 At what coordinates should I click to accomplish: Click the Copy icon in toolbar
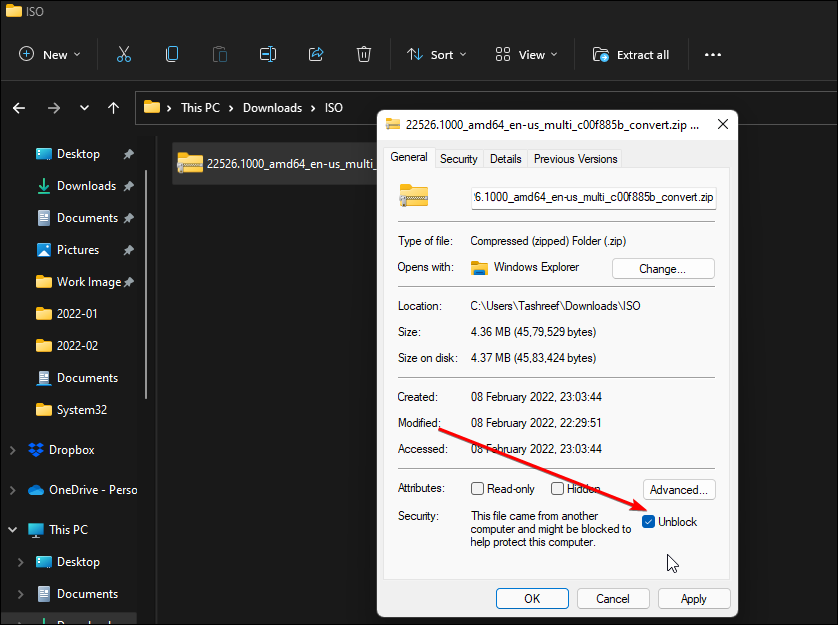(172, 54)
